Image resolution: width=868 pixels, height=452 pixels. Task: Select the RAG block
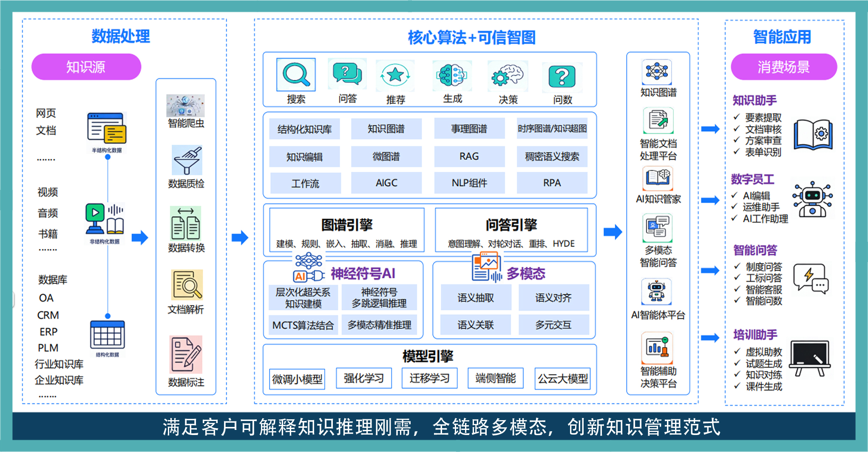[x=469, y=156]
